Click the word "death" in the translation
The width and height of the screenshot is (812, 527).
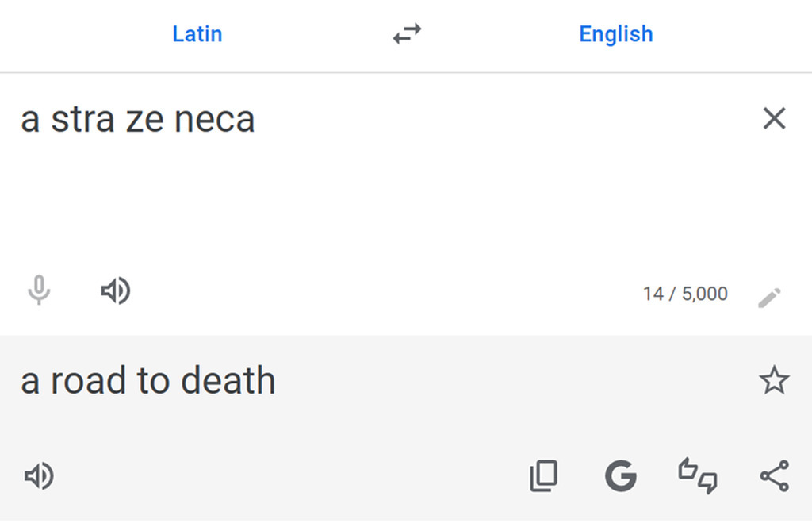click(x=228, y=381)
